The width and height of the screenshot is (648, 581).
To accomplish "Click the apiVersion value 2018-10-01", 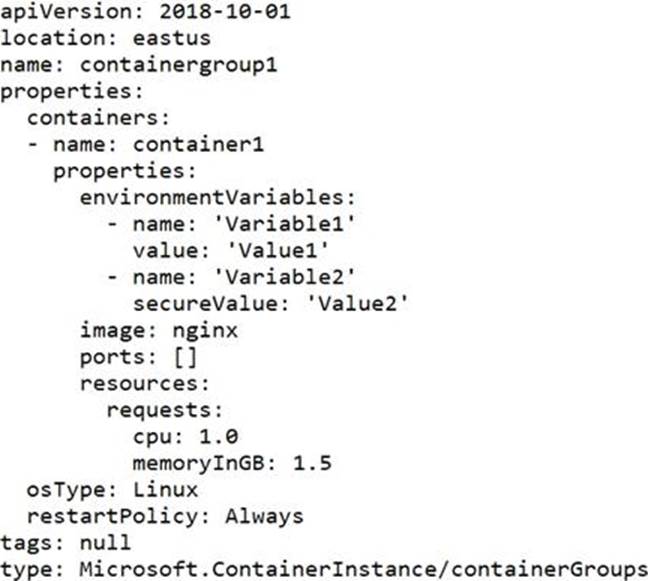I will click(211, 14).
